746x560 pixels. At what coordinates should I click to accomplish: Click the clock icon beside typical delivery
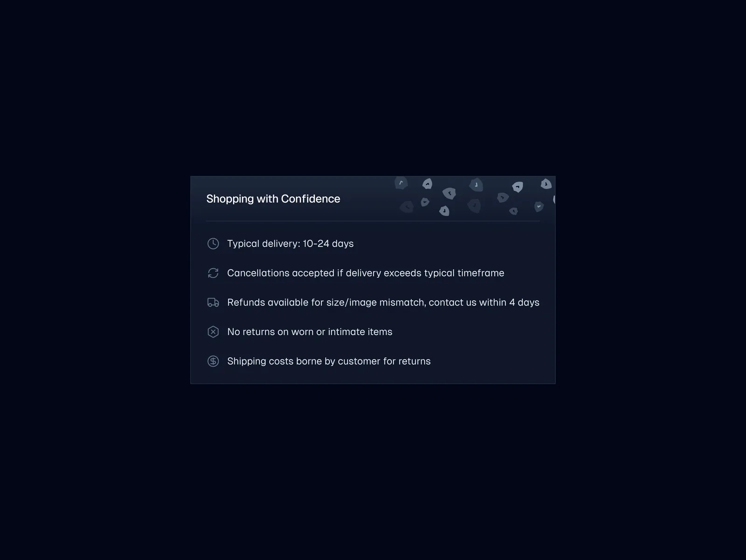213,244
